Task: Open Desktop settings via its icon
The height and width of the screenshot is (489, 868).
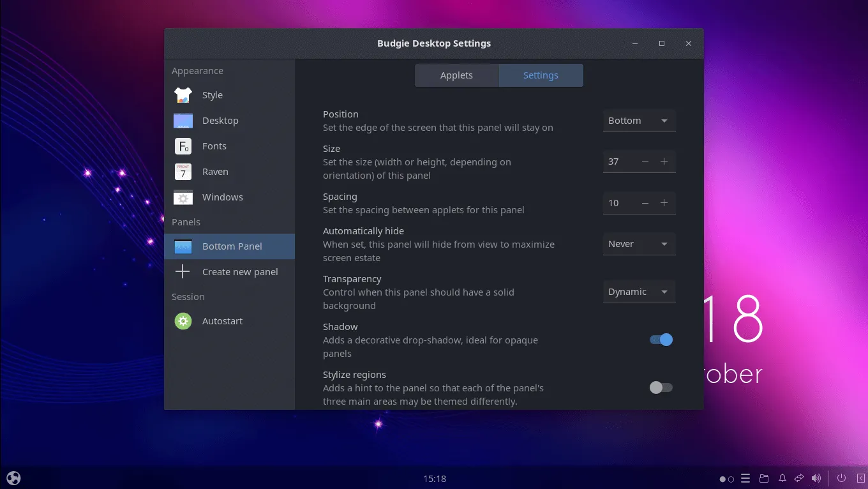Action: (x=183, y=120)
